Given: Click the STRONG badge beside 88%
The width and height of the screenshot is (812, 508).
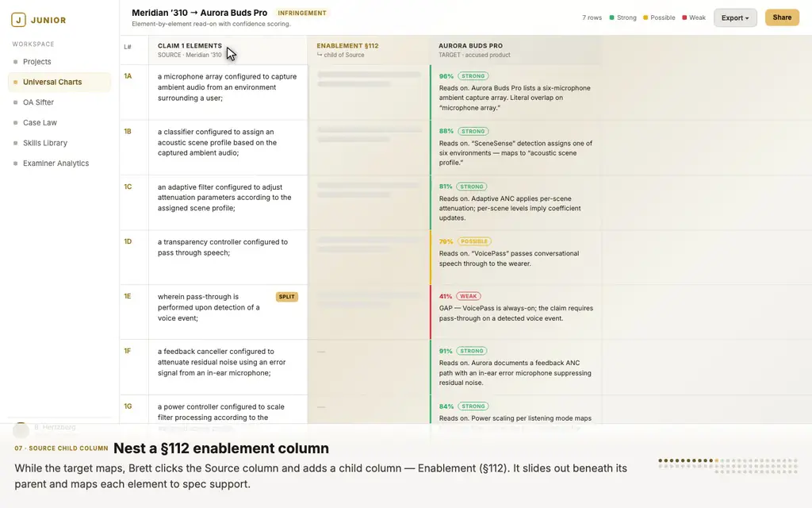Looking at the screenshot, I should [x=473, y=132].
